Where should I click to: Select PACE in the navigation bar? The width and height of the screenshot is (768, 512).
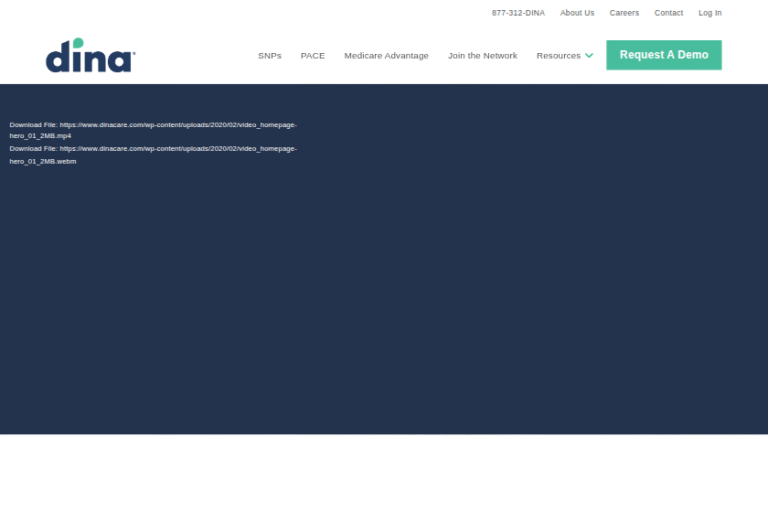click(312, 56)
